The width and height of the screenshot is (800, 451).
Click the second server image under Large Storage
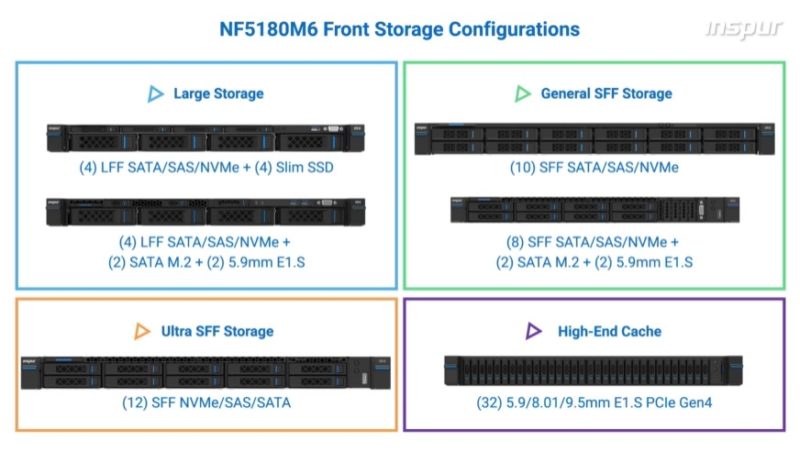(x=205, y=212)
